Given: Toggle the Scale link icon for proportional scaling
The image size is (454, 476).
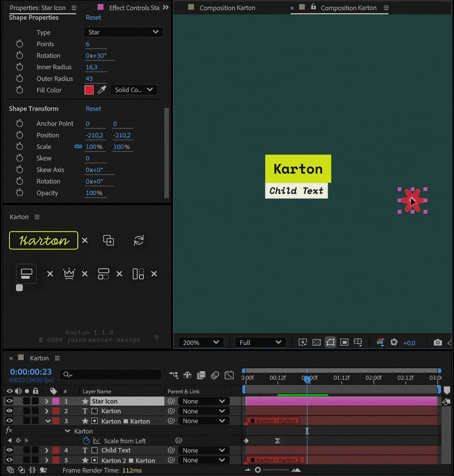Looking at the screenshot, I should [79, 147].
